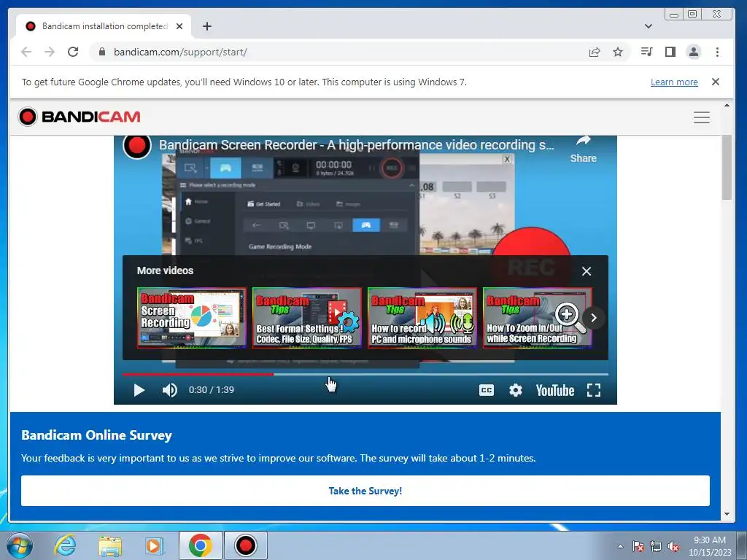Screen dimensions: 747x560
Task: Click the muted volume icon in tray
Action: click(x=673, y=546)
